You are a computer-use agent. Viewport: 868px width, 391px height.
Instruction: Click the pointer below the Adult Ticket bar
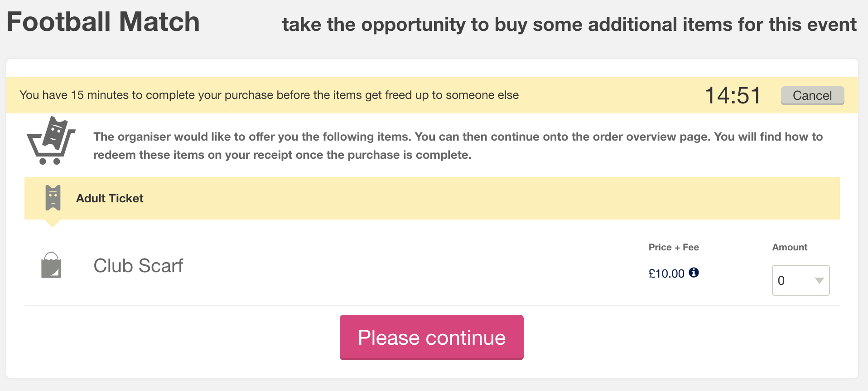point(53,223)
